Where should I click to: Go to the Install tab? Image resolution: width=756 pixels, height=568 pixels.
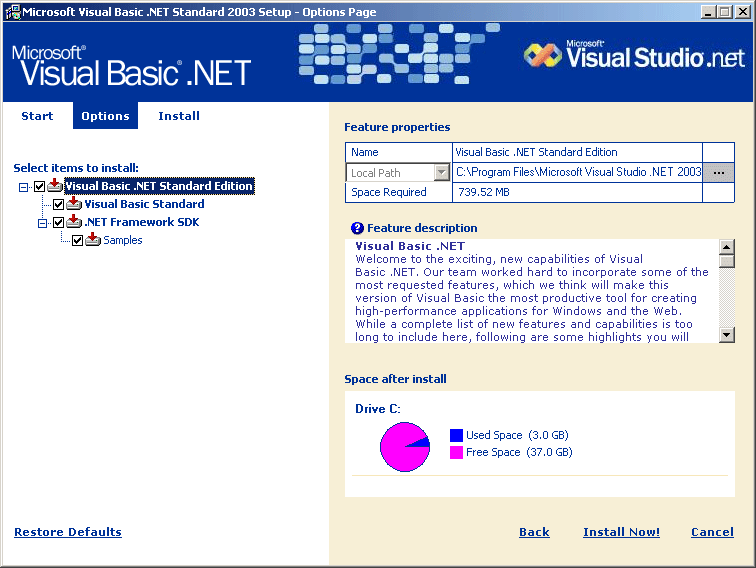[x=179, y=116]
